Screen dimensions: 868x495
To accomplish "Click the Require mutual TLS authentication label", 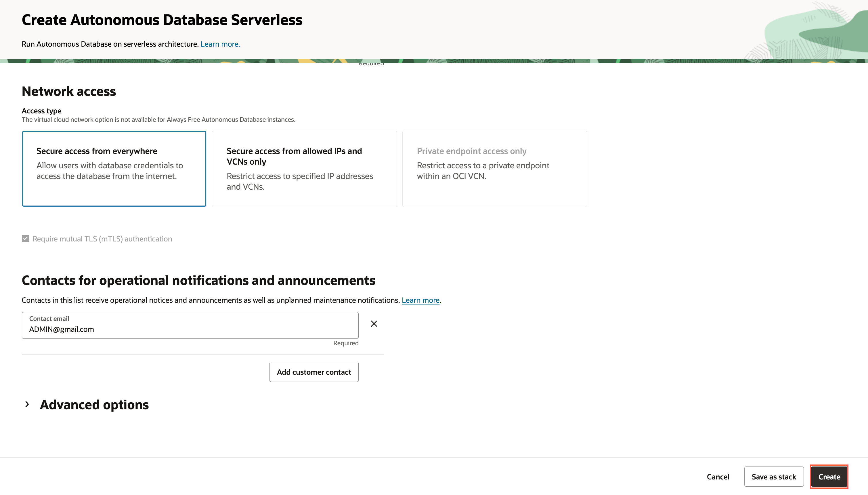I will click(102, 239).
